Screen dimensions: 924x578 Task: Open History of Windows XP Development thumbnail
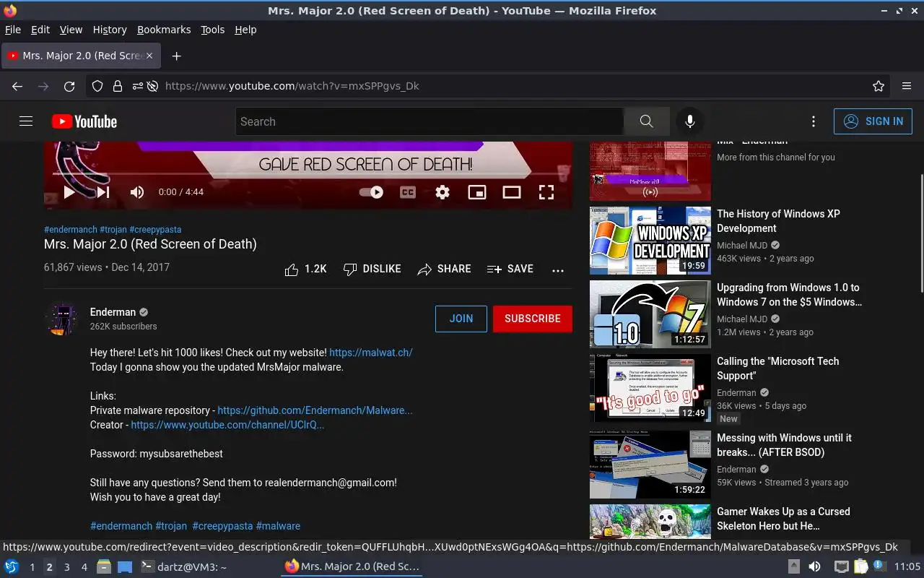point(650,241)
